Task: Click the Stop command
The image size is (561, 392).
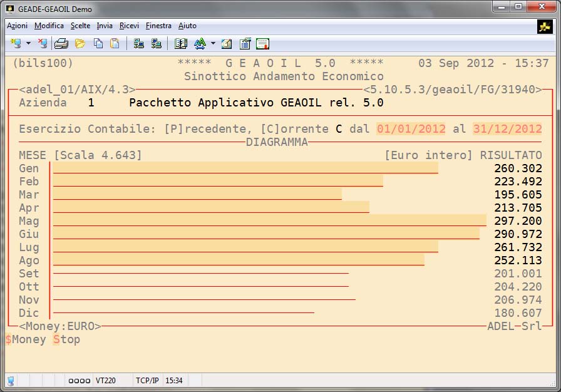Action: (x=66, y=339)
